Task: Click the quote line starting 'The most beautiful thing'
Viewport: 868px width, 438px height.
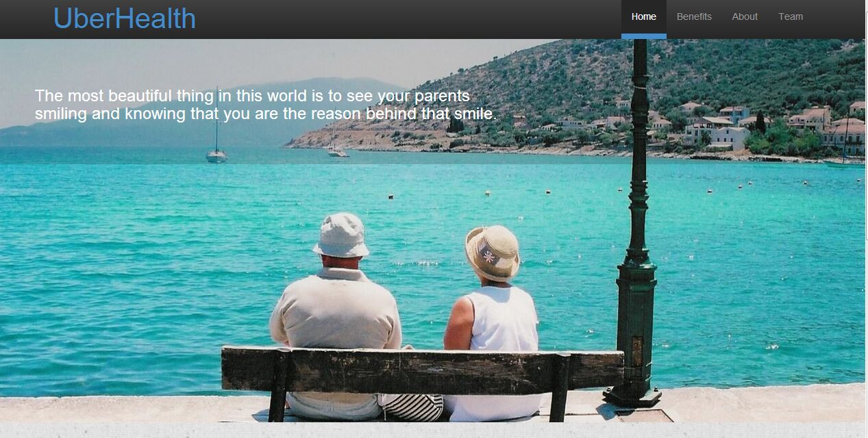Action: pyautogui.click(x=252, y=96)
